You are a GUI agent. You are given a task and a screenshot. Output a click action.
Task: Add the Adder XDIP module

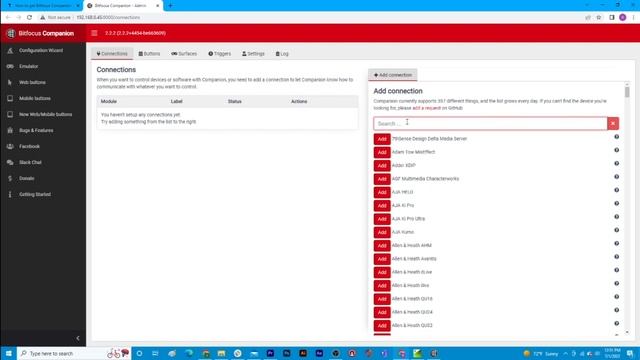pyautogui.click(x=382, y=165)
